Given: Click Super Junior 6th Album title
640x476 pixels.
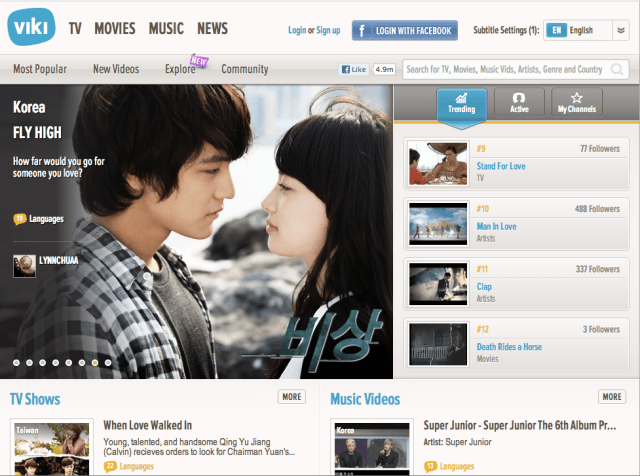Looking at the screenshot, I should (x=520, y=425).
